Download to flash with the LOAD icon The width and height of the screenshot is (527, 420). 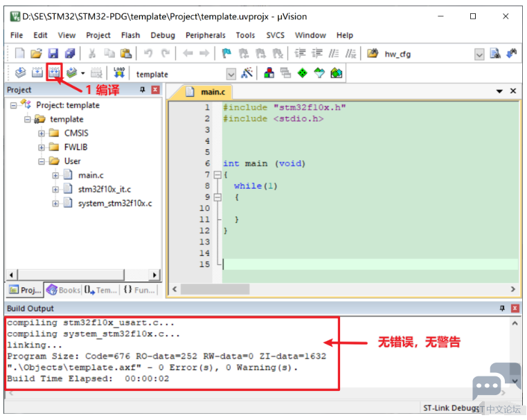[x=119, y=73]
